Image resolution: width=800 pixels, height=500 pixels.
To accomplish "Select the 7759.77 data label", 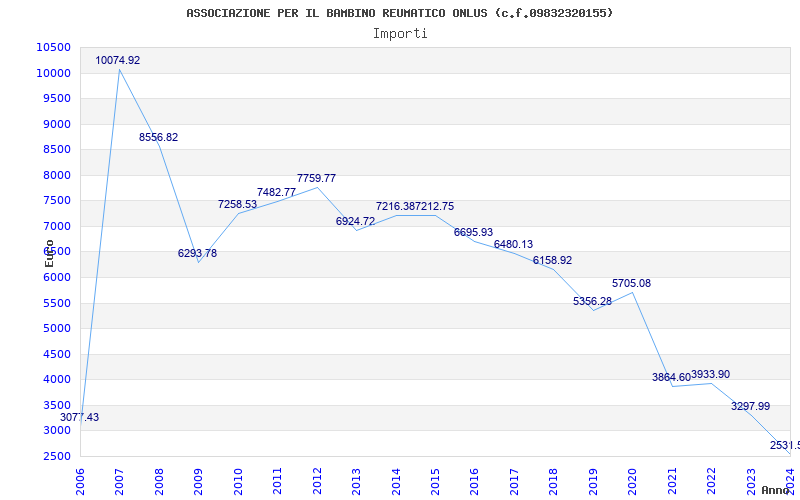I will click(x=316, y=178).
